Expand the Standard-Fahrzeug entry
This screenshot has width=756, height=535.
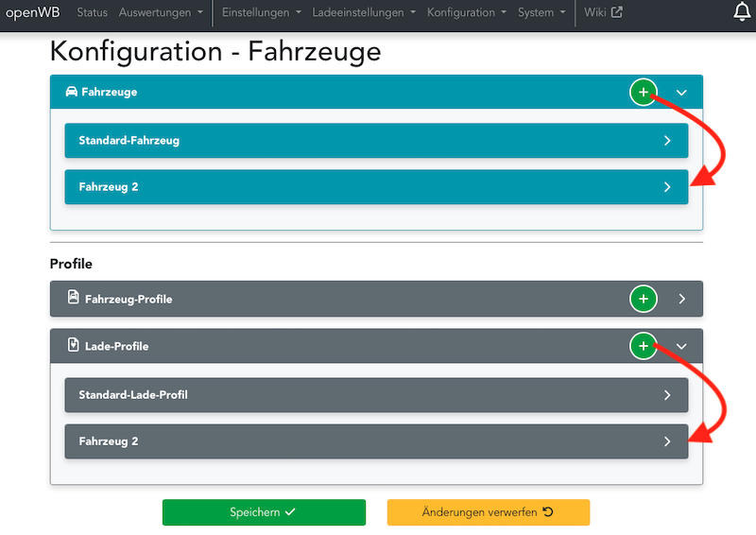pyautogui.click(x=667, y=140)
